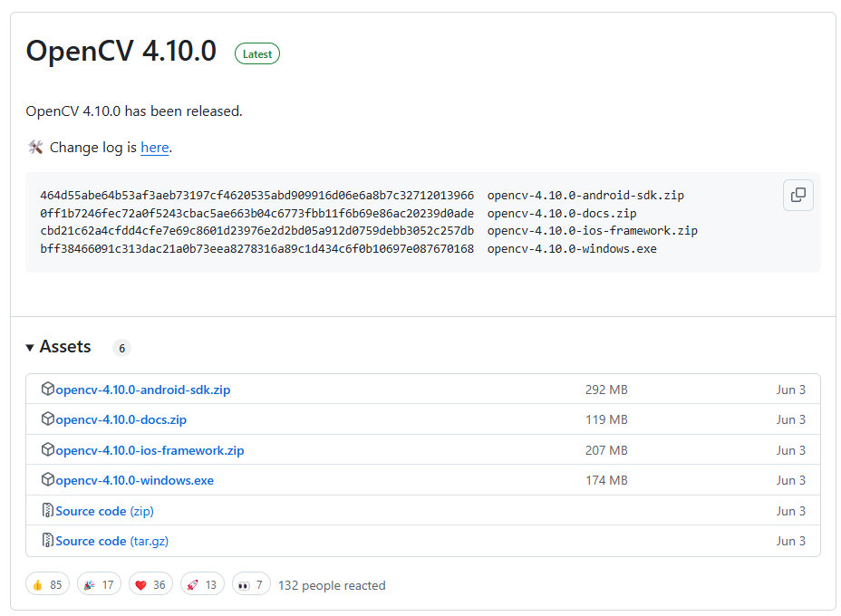Download opencv-4.10.0-docs.zip
The height and width of the screenshot is (616, 841).
tap(121, 419)
